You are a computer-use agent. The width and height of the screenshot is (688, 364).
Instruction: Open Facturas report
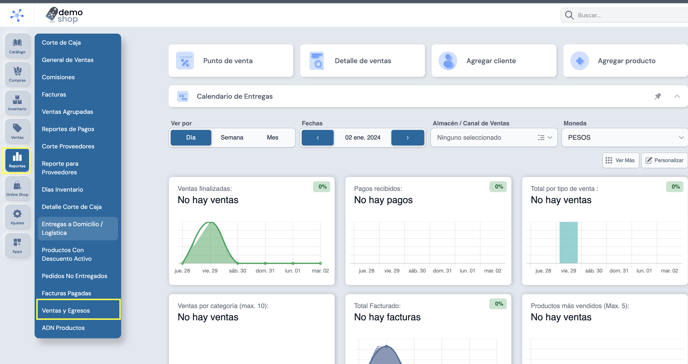pyautogui.click(x=54, y=95)
